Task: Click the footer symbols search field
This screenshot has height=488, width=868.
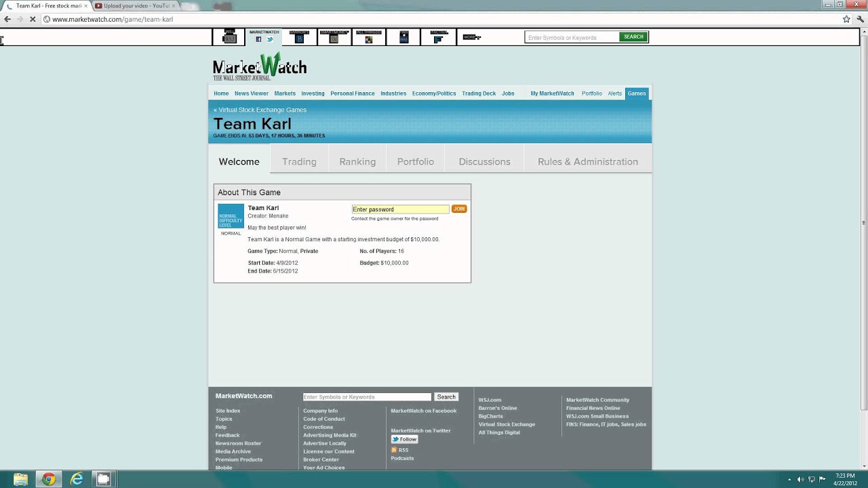Action: click(x=367, y=396)
